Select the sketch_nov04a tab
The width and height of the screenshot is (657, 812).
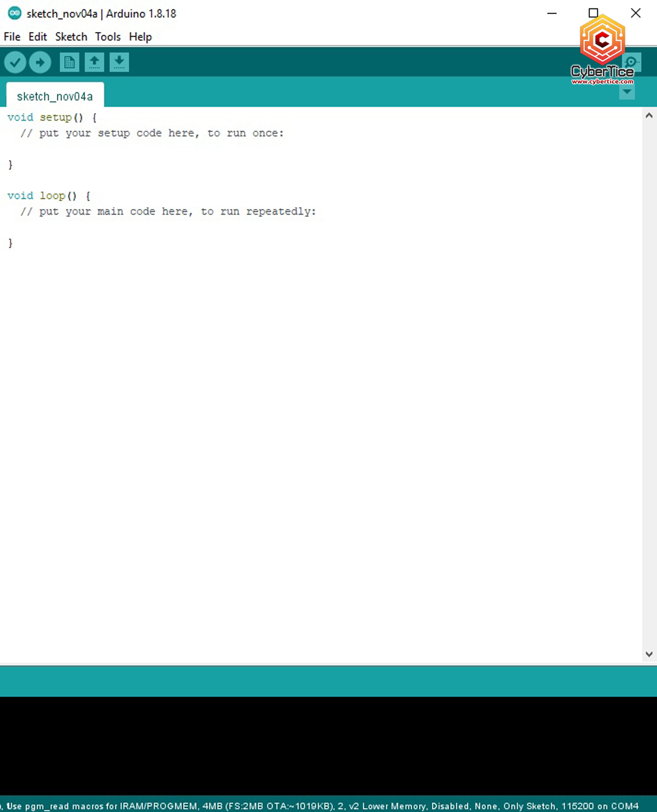(55, 96)
